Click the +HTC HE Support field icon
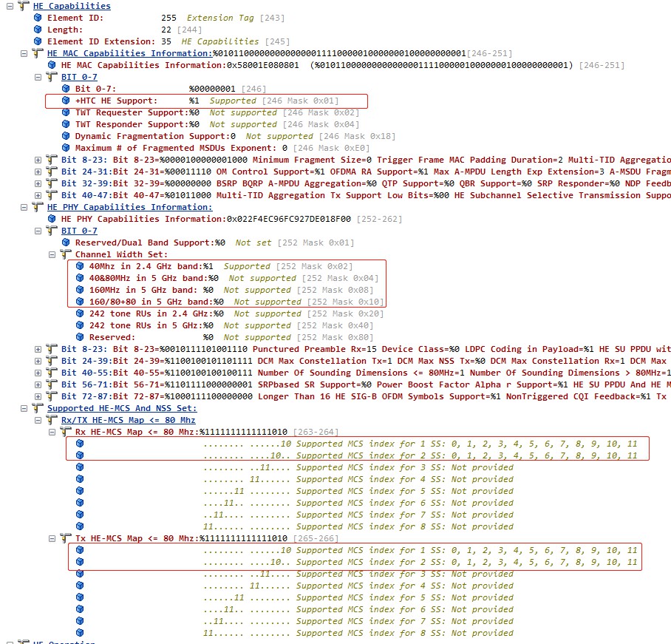671x644 pixels. tap(66, 101)
